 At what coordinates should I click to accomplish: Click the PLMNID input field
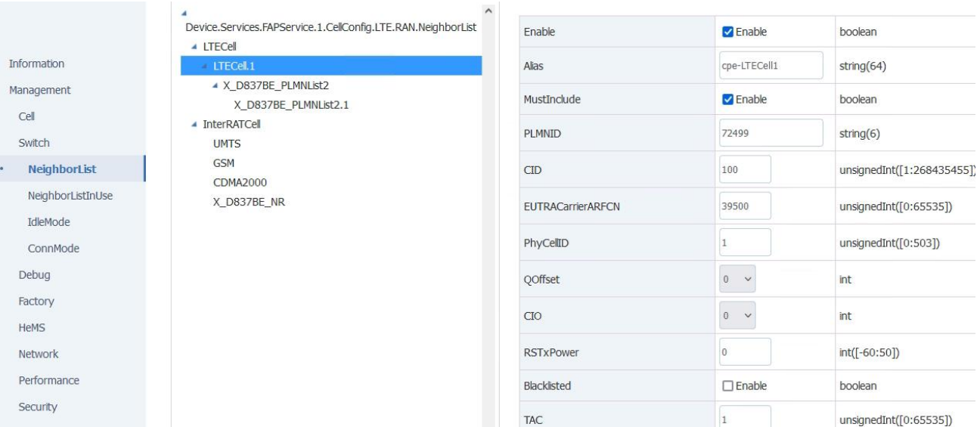click(x=771, y=133)
